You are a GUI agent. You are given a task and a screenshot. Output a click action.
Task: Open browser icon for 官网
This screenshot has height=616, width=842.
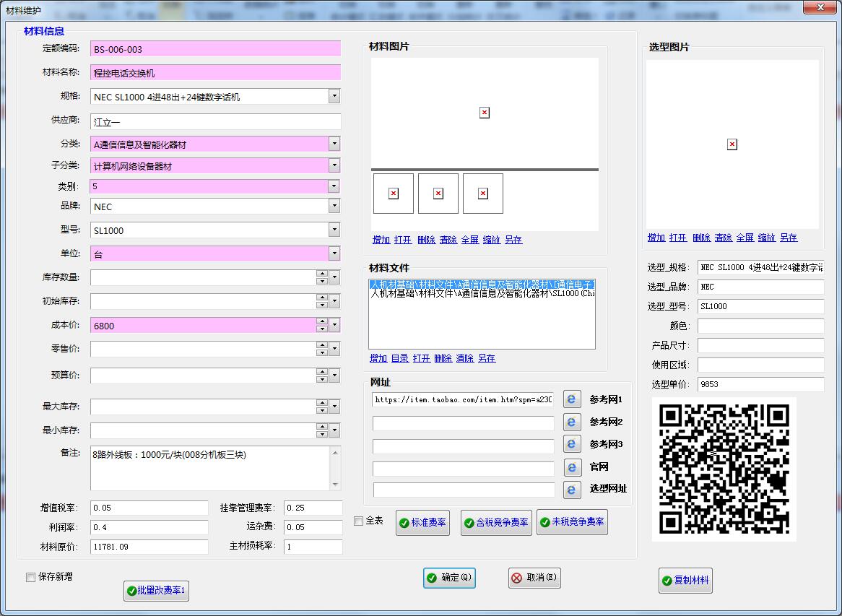click(572, 467)
